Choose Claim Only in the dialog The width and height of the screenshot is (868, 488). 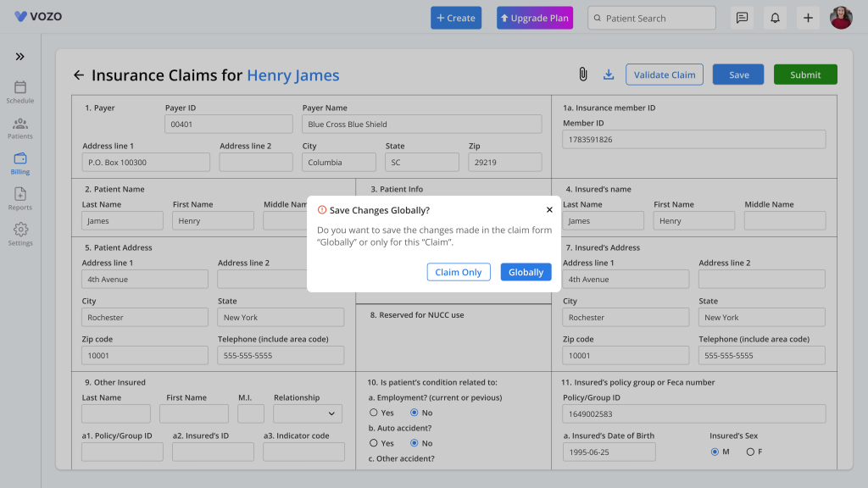pos(459,272)
